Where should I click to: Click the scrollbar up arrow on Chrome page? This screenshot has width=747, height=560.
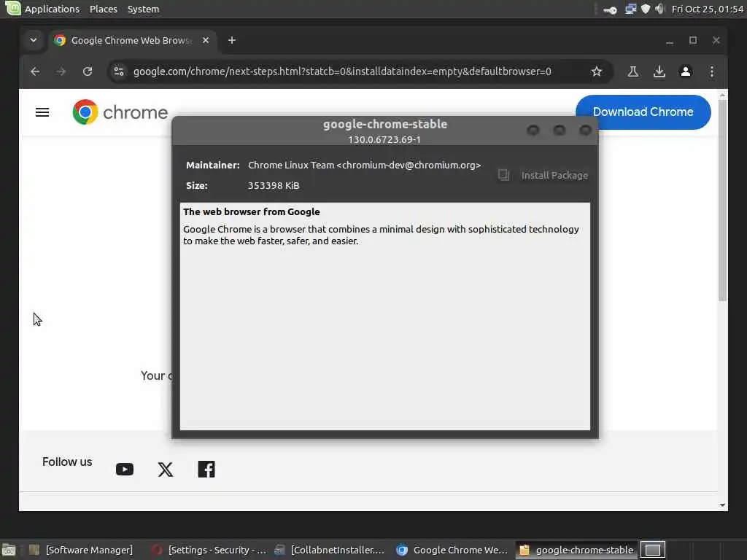click(723, 96)
